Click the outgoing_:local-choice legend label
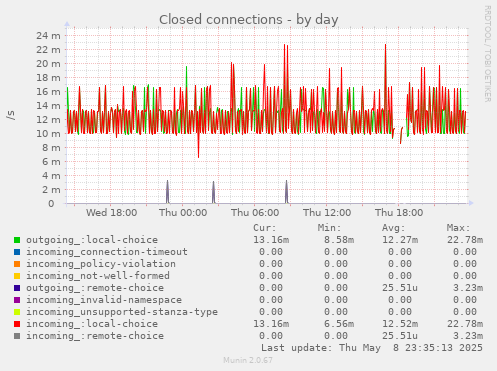This screenshot has height=371, width=497. click(x=92, y=240)
